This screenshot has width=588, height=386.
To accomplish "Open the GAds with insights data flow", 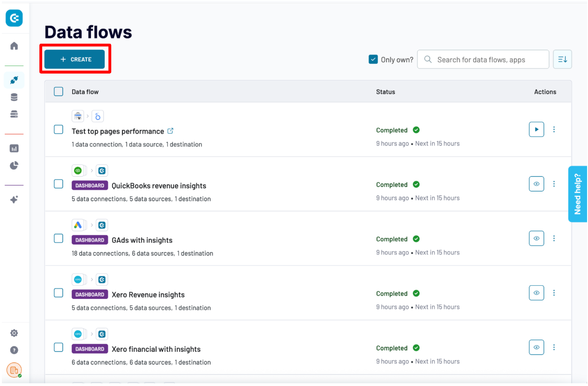I will point(142,240).
